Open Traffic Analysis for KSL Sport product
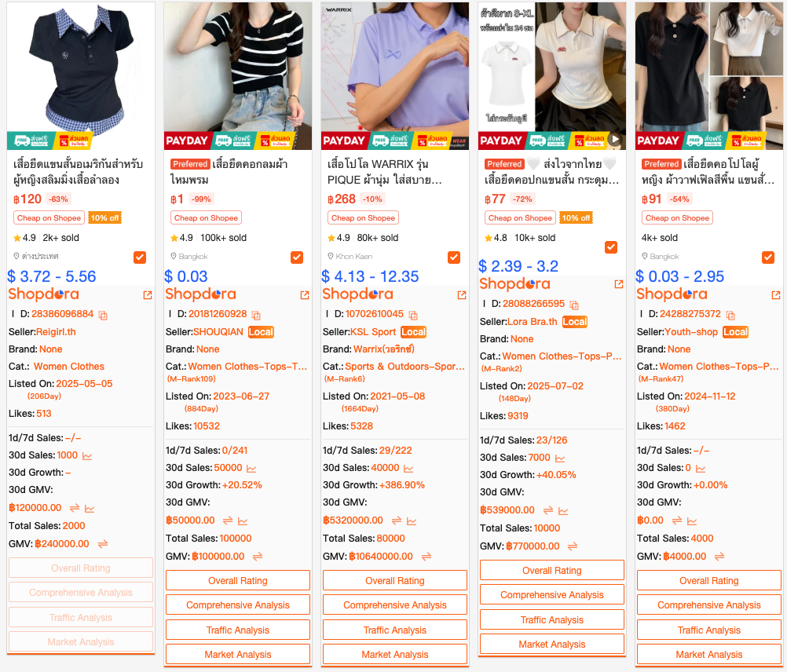The height and width of the screenshot is (672, 787). click(x=395, y=630)
